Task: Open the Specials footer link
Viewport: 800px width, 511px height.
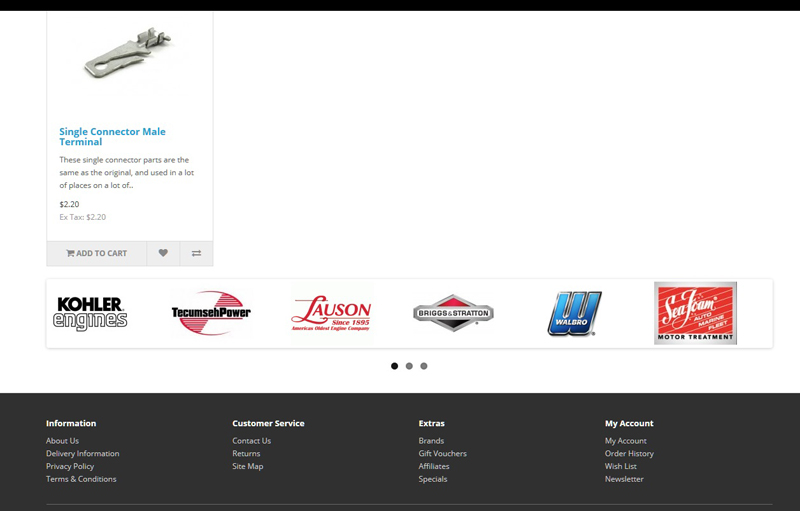Action: (x=433, y=479)
